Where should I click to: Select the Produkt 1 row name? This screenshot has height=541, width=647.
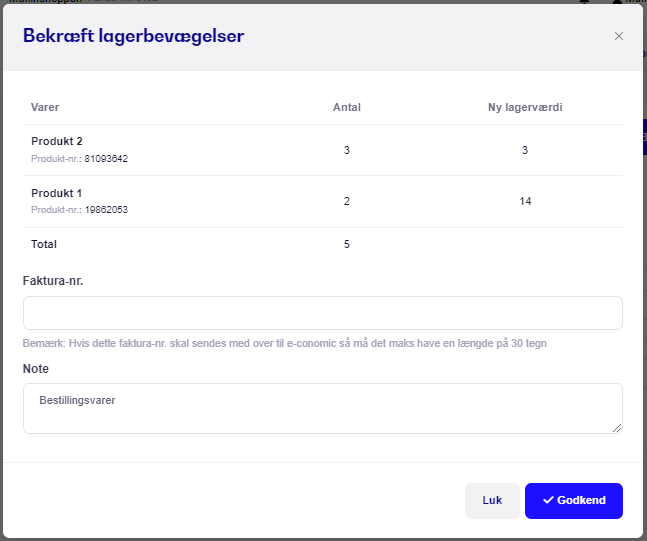[x=57, y=193]
